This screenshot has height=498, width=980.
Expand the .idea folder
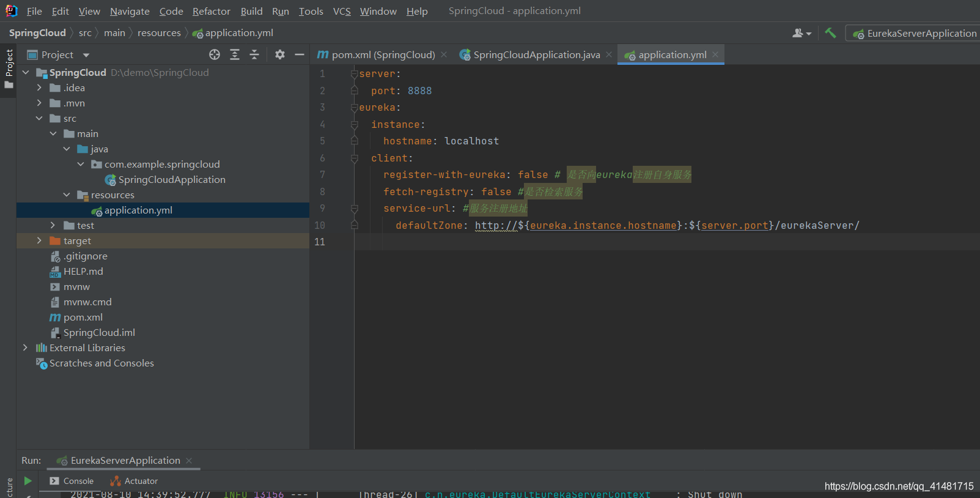coord(39,87)
